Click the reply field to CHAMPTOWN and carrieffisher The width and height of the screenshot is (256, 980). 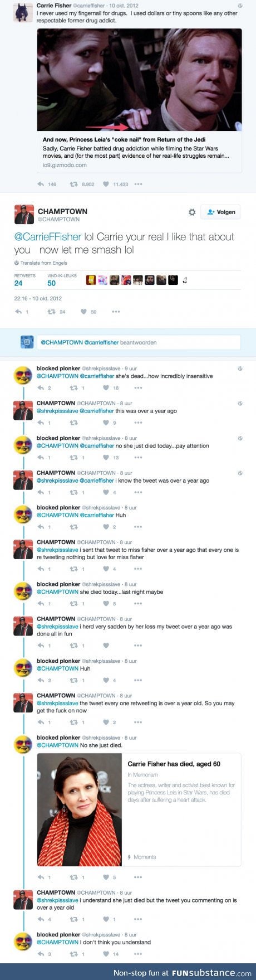[x=139, y=342]
